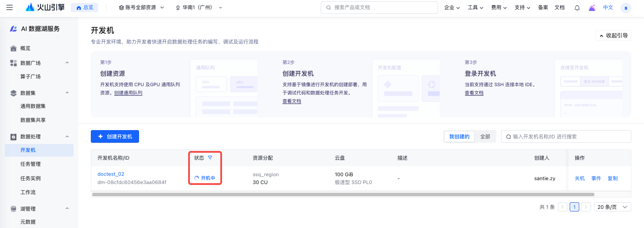Open the 工具 menu
644x228 pixels.
coord(475,7)
